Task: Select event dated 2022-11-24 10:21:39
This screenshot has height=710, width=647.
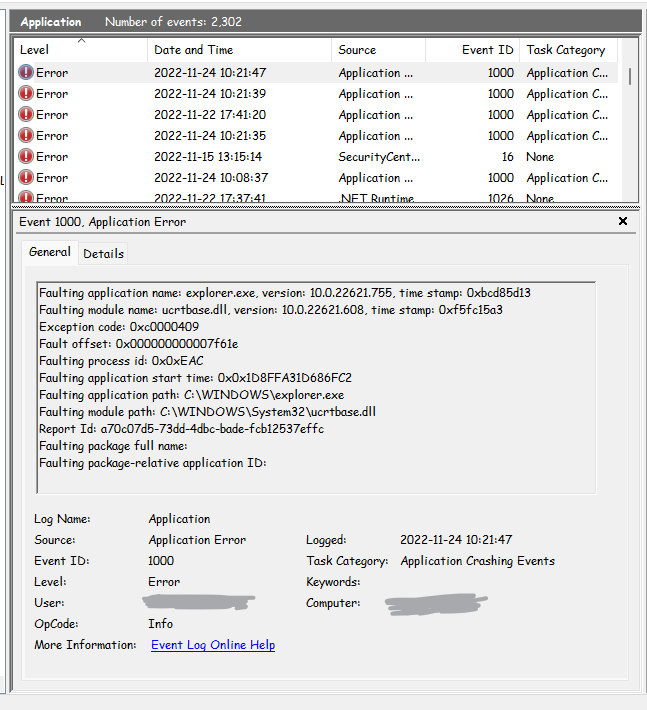Action: click(x=316, y=94)
